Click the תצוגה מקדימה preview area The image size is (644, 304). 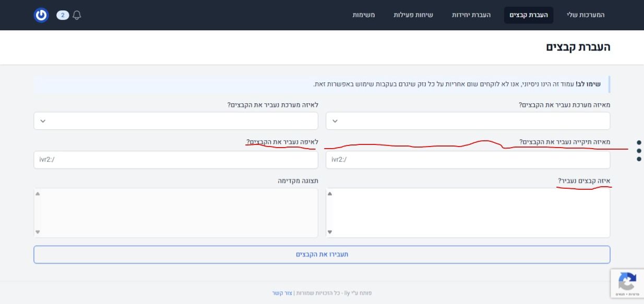tap(176, 213)
